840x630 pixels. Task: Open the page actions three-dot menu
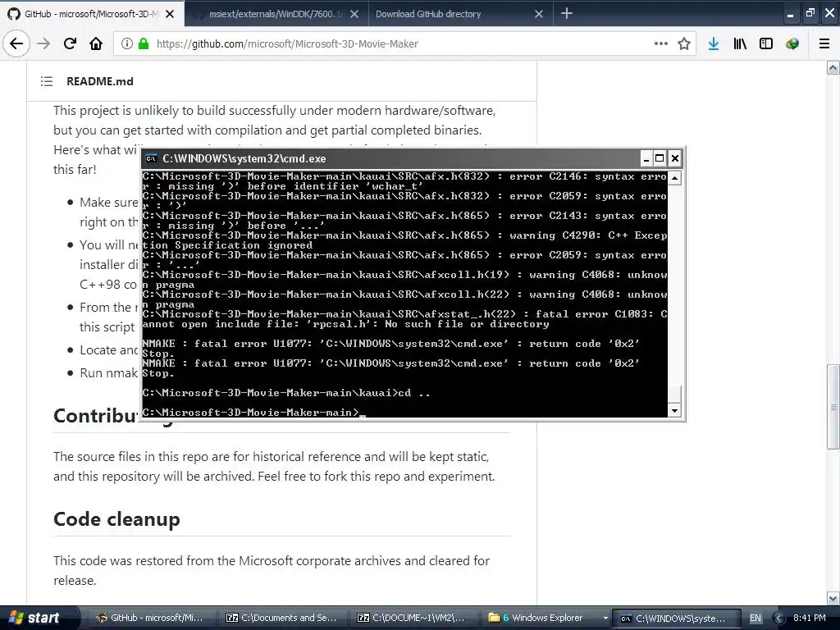(x=661, y=43)
